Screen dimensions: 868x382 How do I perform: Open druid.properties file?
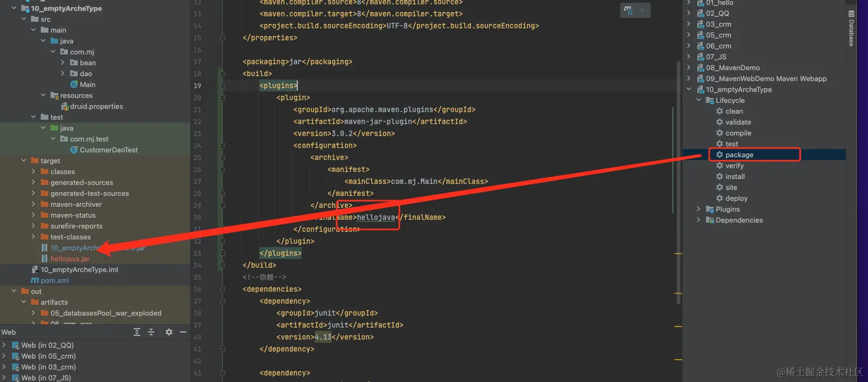tap(96, 107)
